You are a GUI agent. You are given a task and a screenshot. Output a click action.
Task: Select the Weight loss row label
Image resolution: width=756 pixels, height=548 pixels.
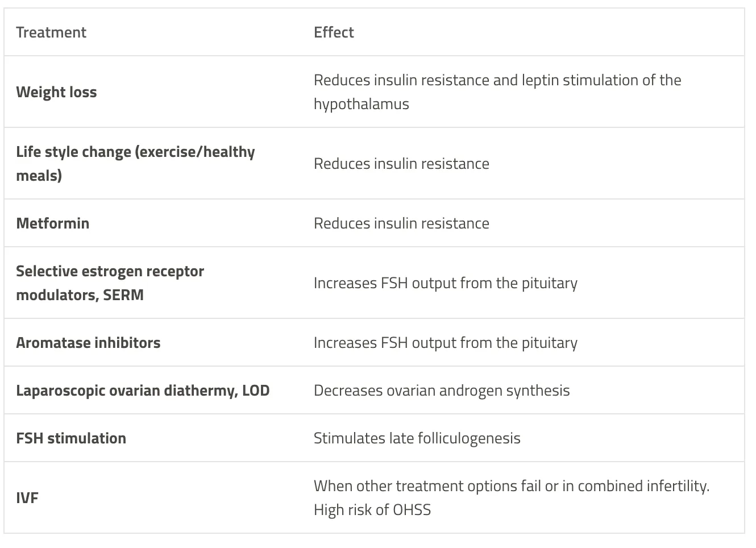coord(56,92)
